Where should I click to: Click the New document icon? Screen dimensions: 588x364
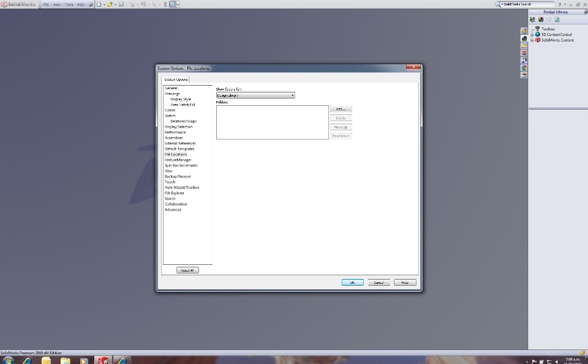coord(99,4)
